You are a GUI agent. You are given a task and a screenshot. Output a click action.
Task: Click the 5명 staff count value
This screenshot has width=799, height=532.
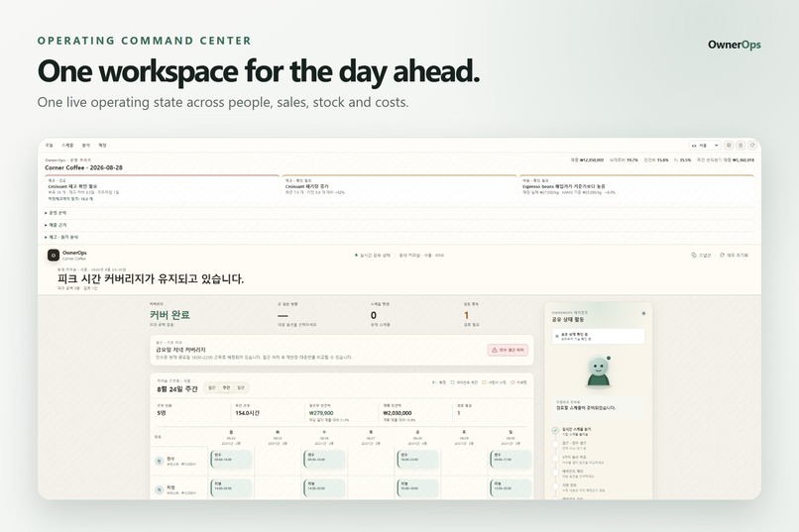point(161,413)
